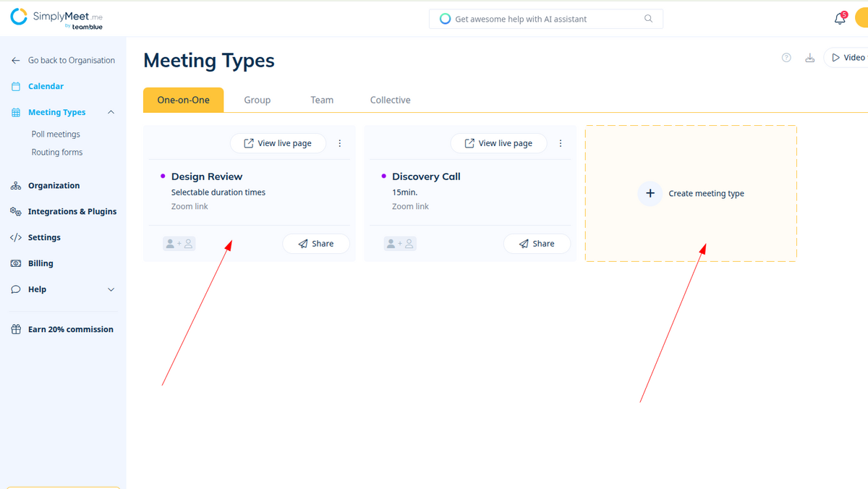Click the Organization hierarchy icon
The height and width of the screenshot is (489, 868).
point(16,186)
